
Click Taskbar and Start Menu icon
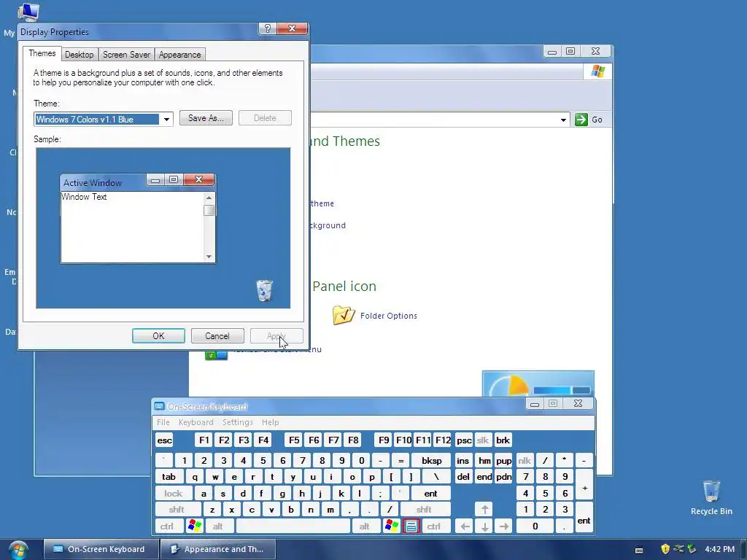click(216, 355)
